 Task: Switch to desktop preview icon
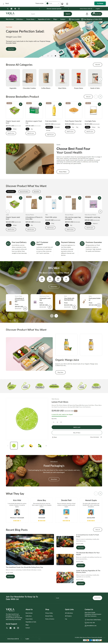(62, 3)
